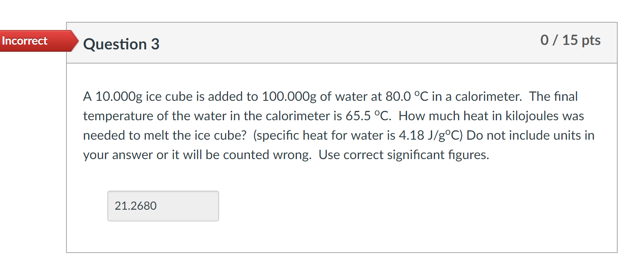Select the Question 3 heading
The width and height of the screenshot is (644, 270).
point(121,44)
